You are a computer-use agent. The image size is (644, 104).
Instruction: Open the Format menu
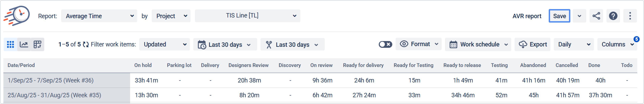tap(419, 44)
